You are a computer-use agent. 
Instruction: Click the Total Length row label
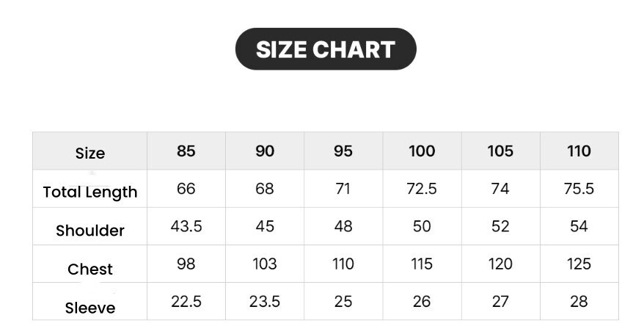click(x=90, y=192)
